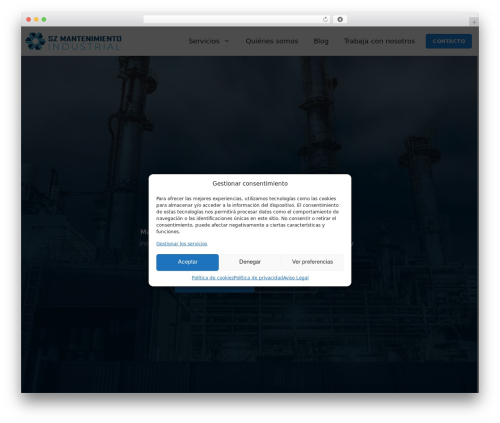
Task: Reload the page using refresh icon
Action: [x=325, y=19]
